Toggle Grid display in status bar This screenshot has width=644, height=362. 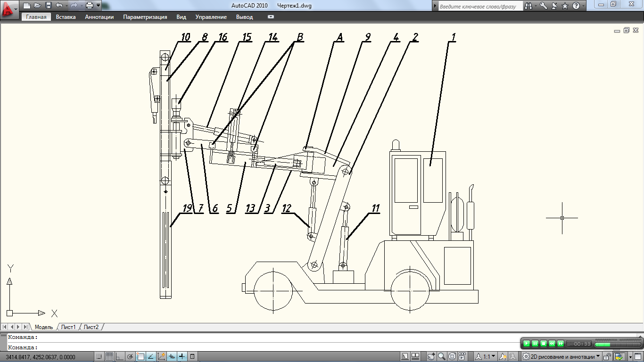(x=109, y=357)
